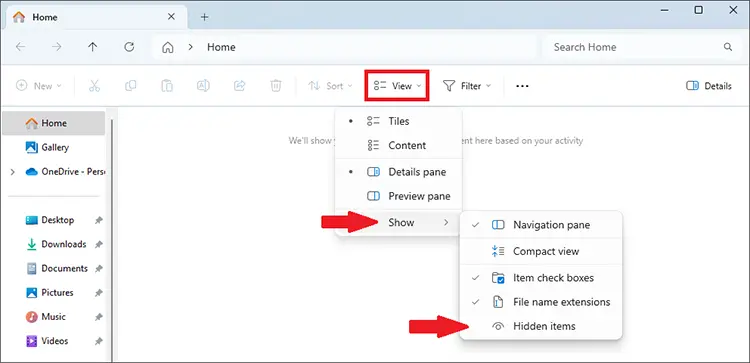The height and width of the screenshot is (363, 750).
Task: Unpin Pictures using its pin icon
Action: pos(99,293)
